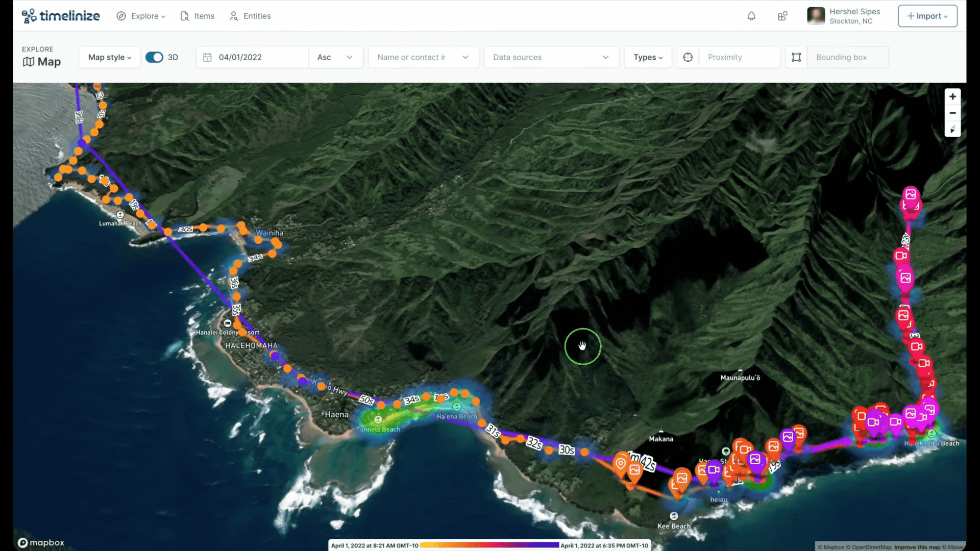Reset map bearing with compass button

(952, 129)
